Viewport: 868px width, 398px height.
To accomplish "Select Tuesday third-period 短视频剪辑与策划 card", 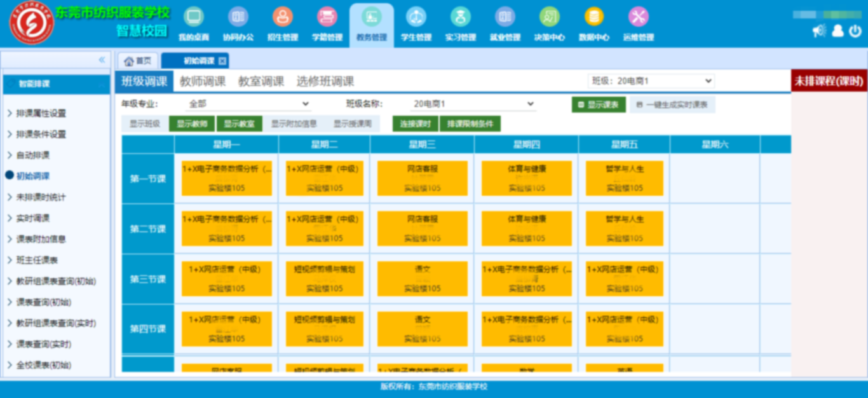I will 325,279.
